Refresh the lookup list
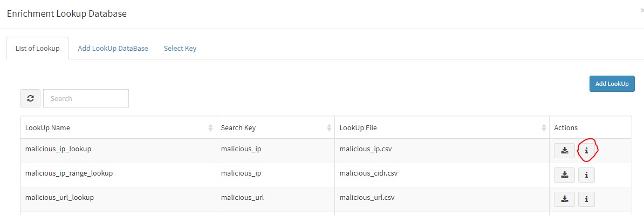644x215 pixels. (x=30, y=98)
